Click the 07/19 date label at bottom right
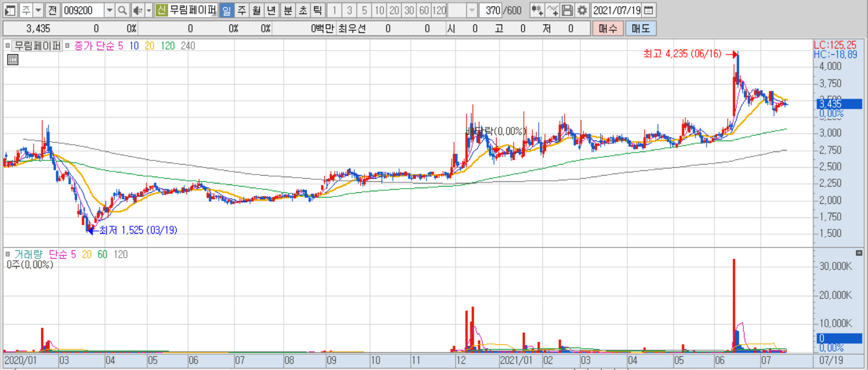 coord(831,360)
